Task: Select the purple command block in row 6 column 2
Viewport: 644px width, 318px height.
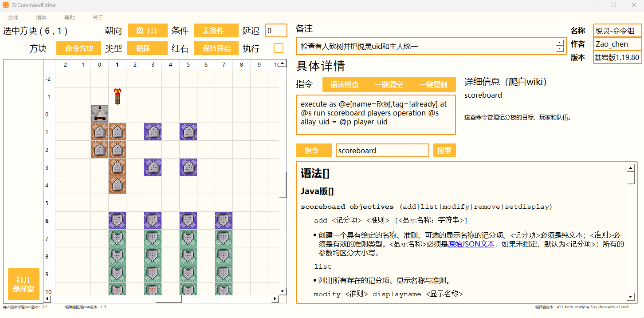Action: click(x=153, y=221)
